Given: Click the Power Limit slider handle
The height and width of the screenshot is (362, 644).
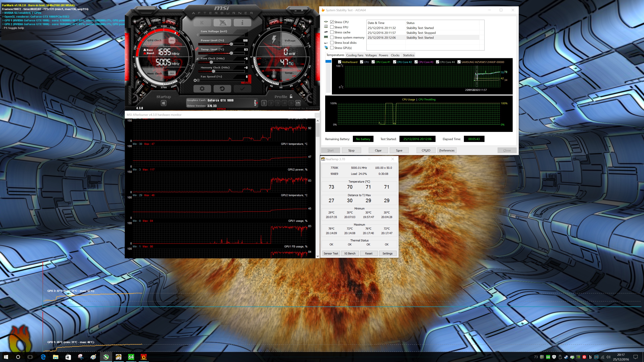Looking at the screenshot, I should [x=231, y=44].
